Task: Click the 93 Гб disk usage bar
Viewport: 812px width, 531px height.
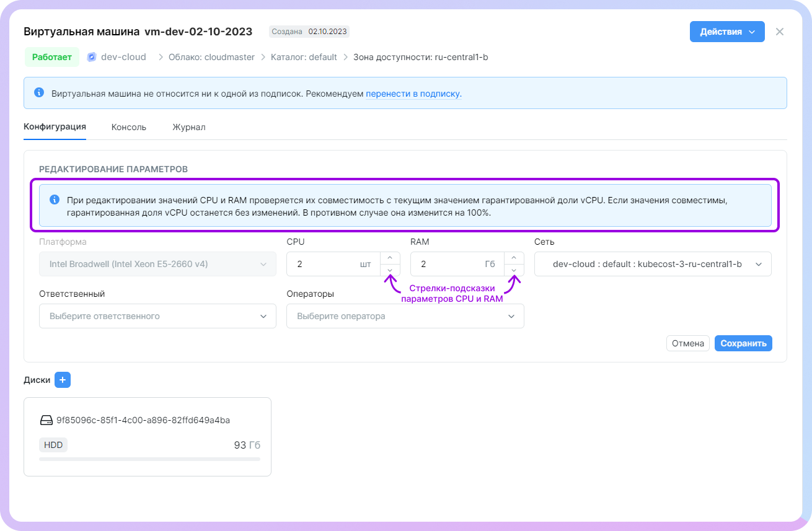Action: pyautogui.click(x=149, y=459)
